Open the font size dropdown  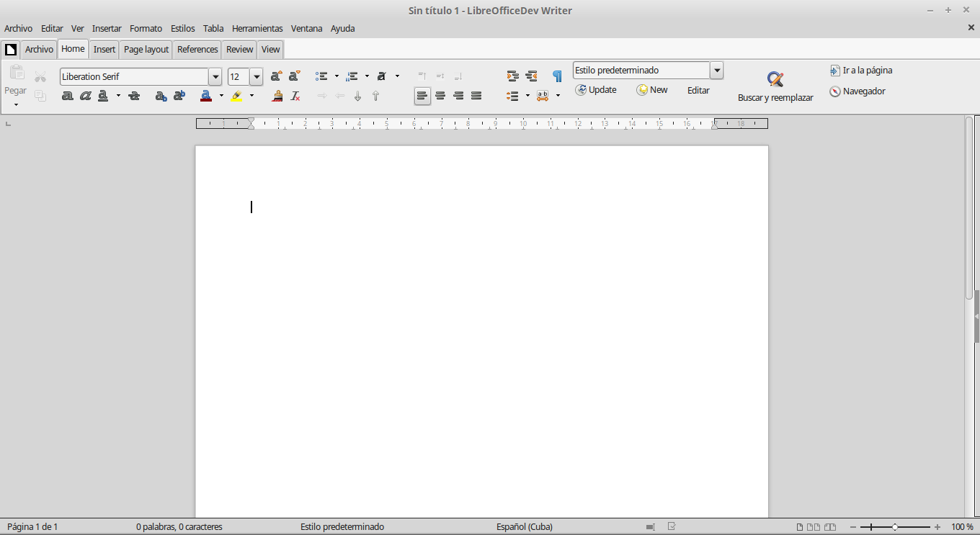257,76
